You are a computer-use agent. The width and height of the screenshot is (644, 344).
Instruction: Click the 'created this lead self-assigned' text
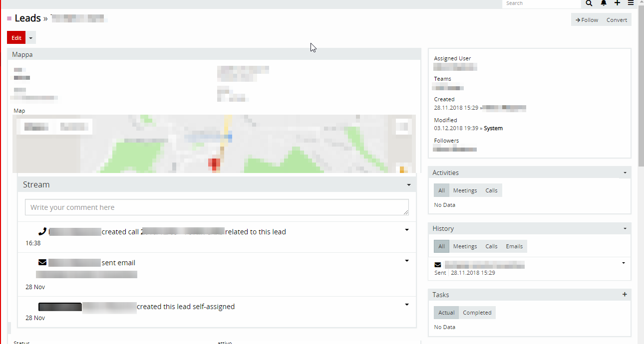186,307
